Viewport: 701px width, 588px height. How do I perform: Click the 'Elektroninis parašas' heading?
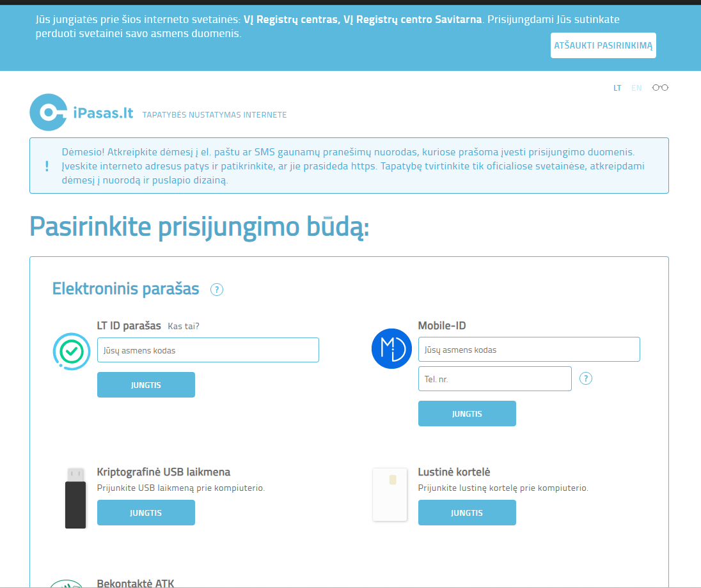pos(125,289)
